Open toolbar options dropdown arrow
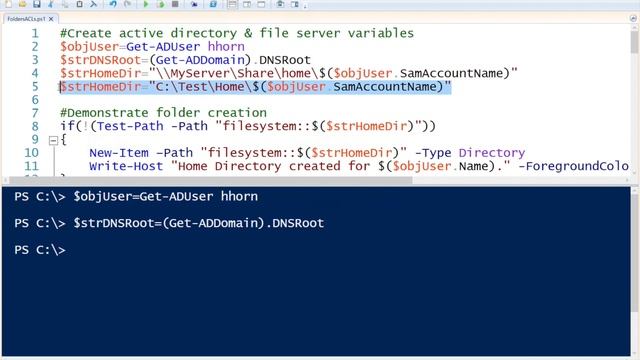The height and width of the screenshot is (360, 640). (305, 6)
